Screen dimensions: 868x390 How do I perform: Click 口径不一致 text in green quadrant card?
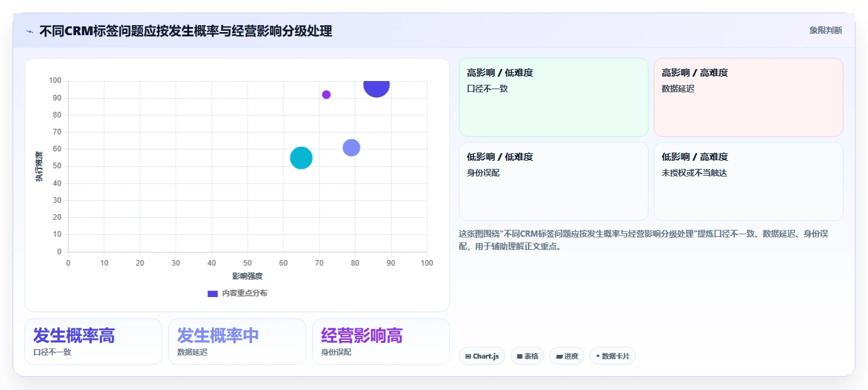point(487,89)
